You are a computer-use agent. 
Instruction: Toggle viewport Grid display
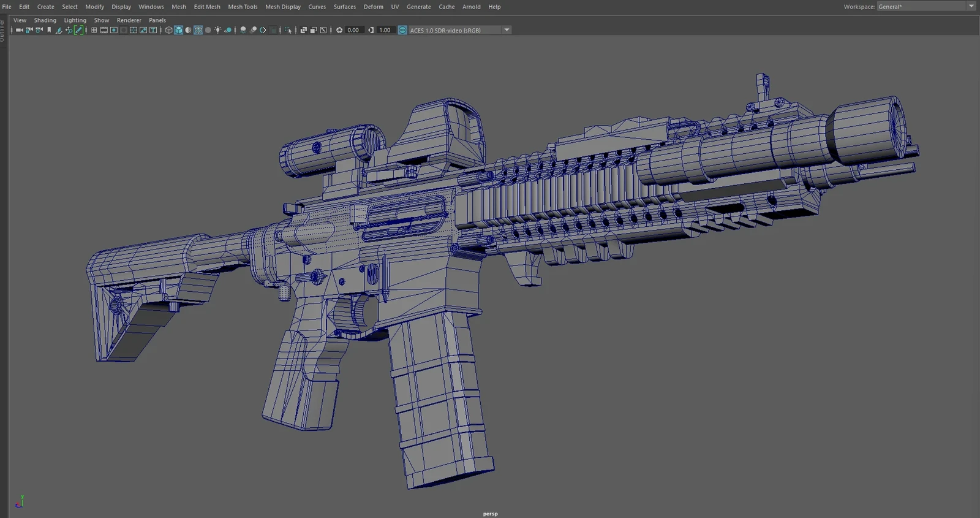pyautogui.click(x=94, y=30)
